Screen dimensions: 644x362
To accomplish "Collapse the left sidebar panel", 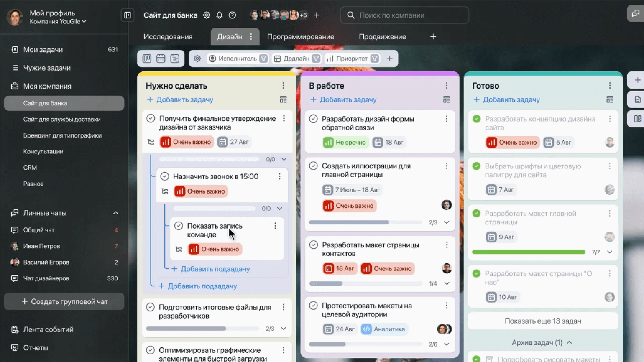I will (x=128, y=15).
